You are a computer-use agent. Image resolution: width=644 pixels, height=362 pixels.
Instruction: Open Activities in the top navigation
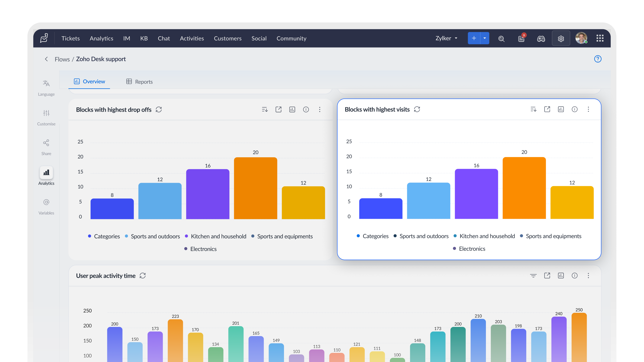[x=192, y=38]
